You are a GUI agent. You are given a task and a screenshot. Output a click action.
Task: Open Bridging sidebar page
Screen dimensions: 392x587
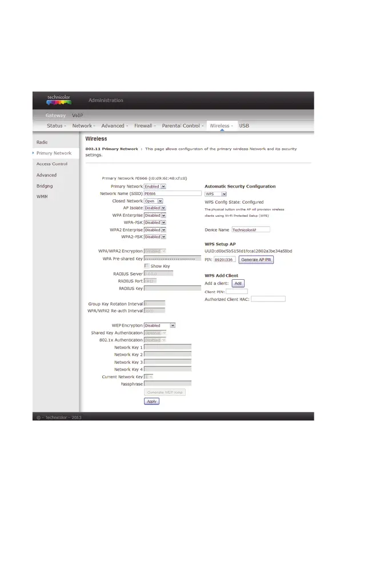45,186
